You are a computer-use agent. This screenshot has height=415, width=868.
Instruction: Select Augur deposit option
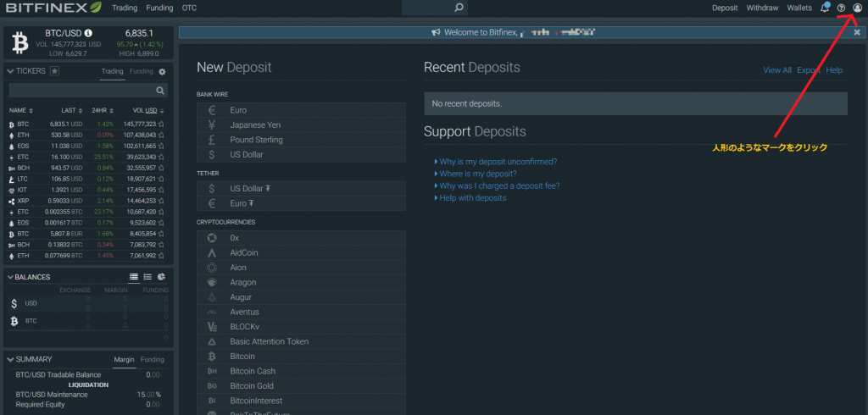[x=301, y=297]
